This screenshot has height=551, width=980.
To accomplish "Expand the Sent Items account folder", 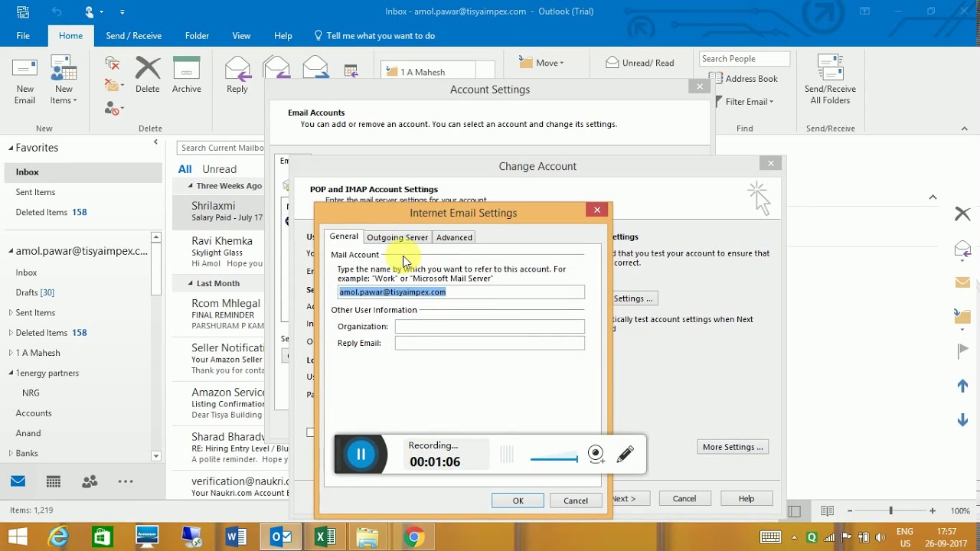I will pyautogui.click(x=11, y=313).
